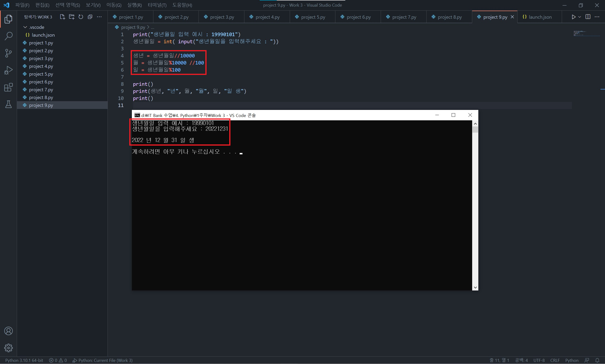Open the Run and Debug view
This screenshot has height=364, width=605.
click(x=8, y=70)
